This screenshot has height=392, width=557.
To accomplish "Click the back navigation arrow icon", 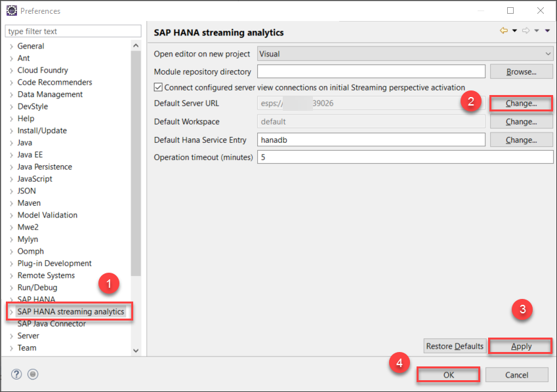I will (504, 31).
